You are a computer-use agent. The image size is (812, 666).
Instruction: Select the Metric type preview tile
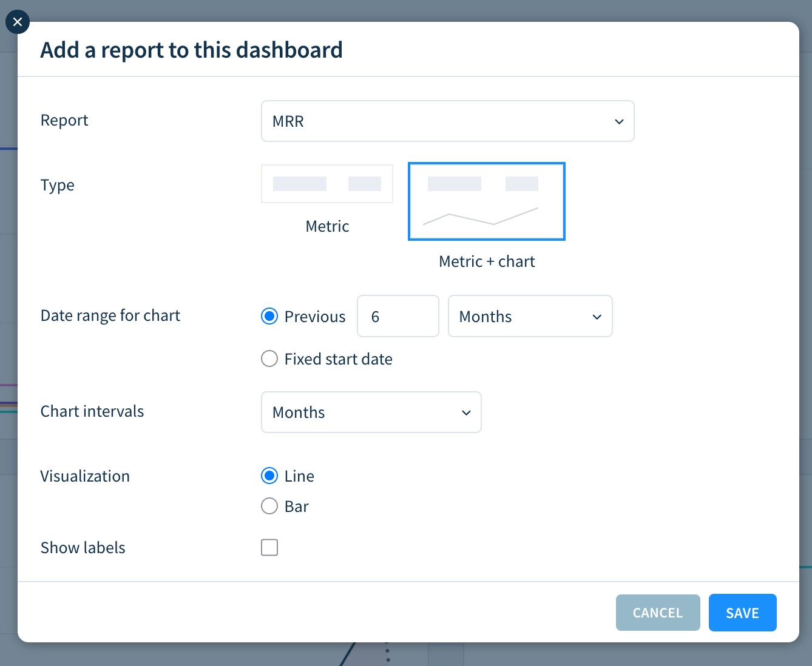tap(327, 184)
